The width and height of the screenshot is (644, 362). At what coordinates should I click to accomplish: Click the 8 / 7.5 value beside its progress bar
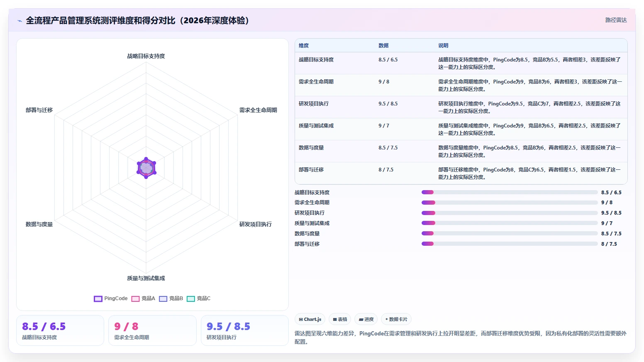(609, 244)
